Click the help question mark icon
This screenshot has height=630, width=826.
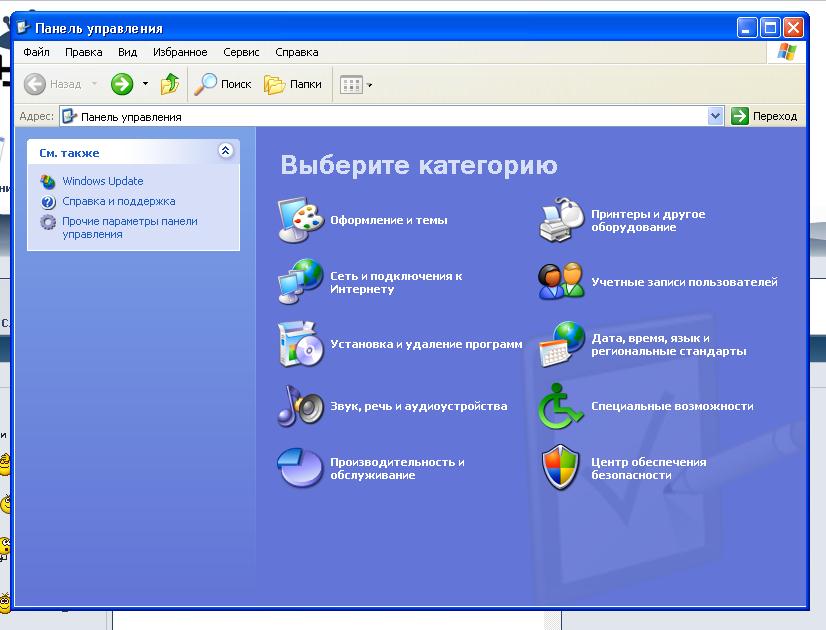point(48,202)
